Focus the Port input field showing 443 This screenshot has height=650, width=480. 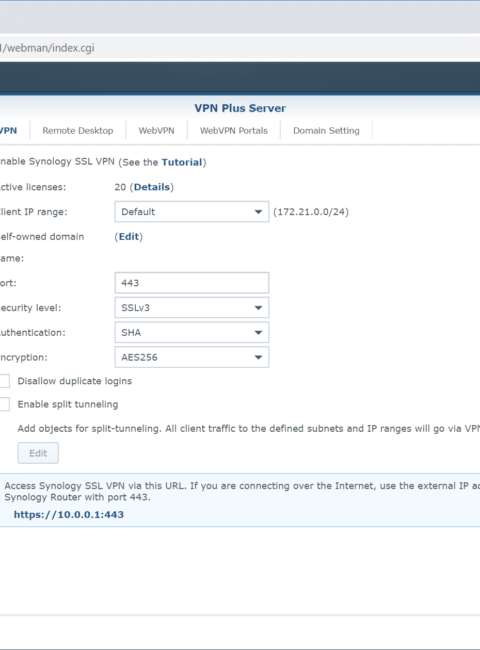click(x=192, y=283)
